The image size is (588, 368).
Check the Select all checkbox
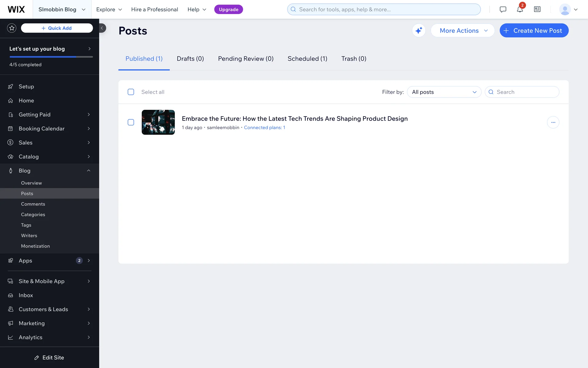pos(131,92)
